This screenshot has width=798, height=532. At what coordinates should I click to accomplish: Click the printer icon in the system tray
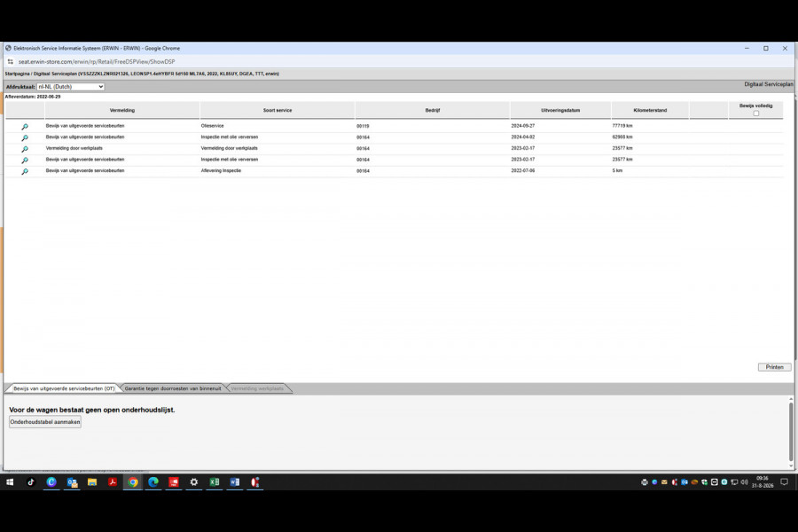click(x=645, y=482)
